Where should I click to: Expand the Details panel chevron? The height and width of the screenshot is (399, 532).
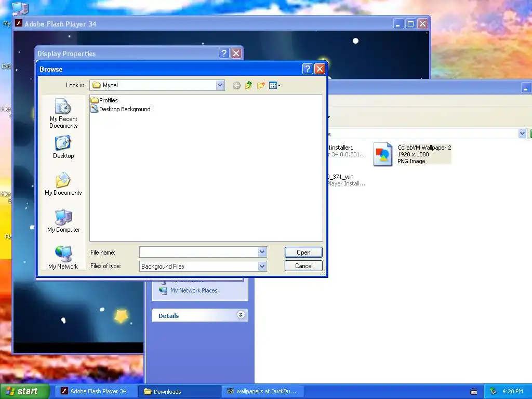pos(241,315)
